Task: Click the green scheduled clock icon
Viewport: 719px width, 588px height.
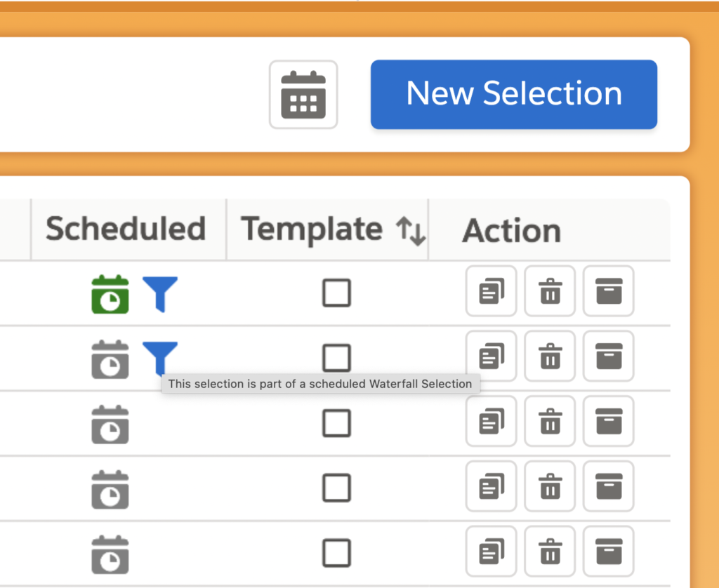Action: [x=110, y=294]
